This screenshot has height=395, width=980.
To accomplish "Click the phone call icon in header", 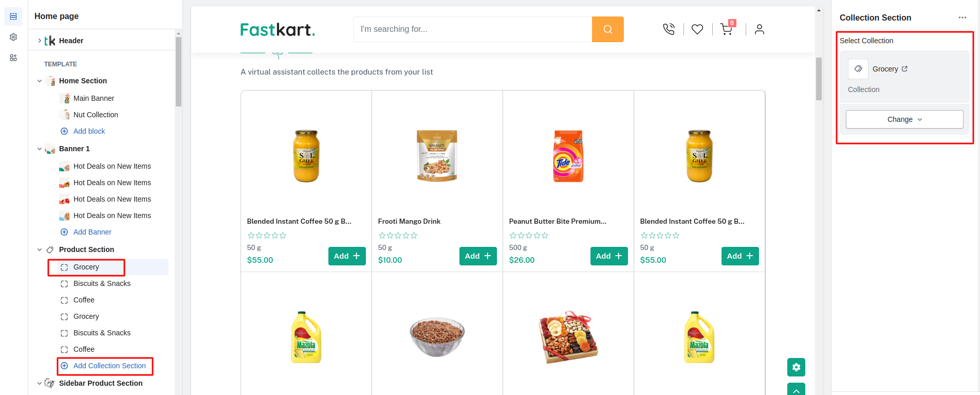I will [669, 29].
